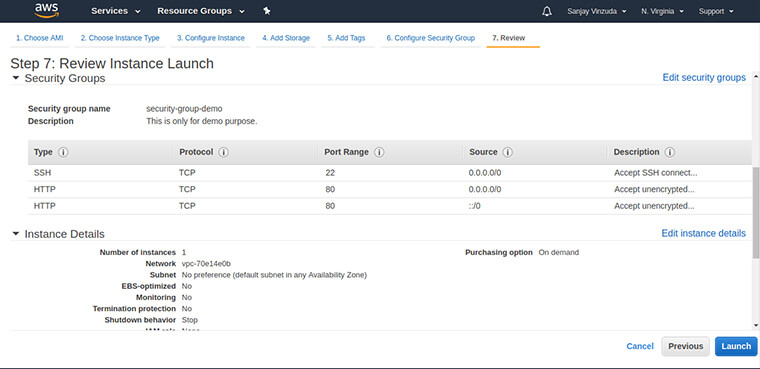This screenshot has width=760, height=369.
Task: Select the 7. Review tab
Action: pyautogui.click(x=508, y=38)
